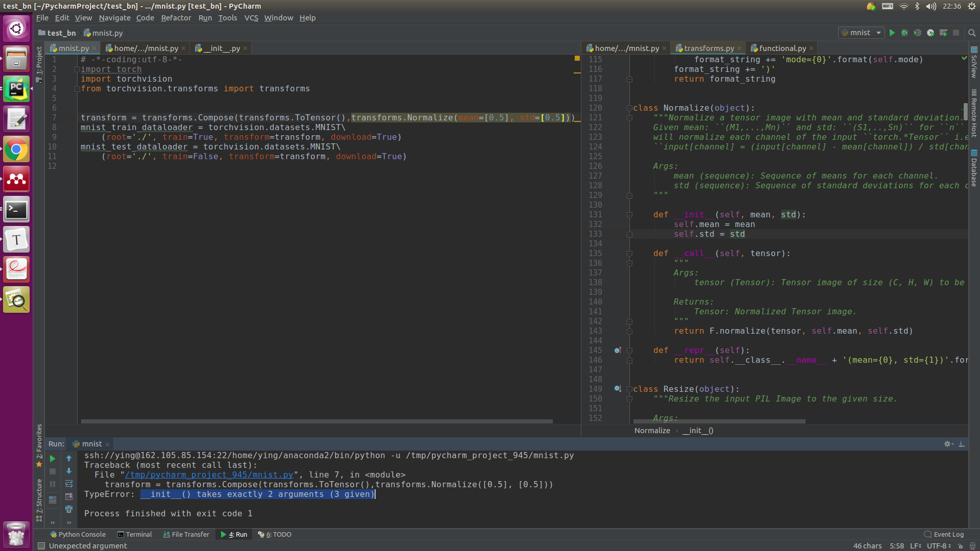Open the /tmp/pycharm_project_945/mnist.py traceback link

(x=209, y=475)
